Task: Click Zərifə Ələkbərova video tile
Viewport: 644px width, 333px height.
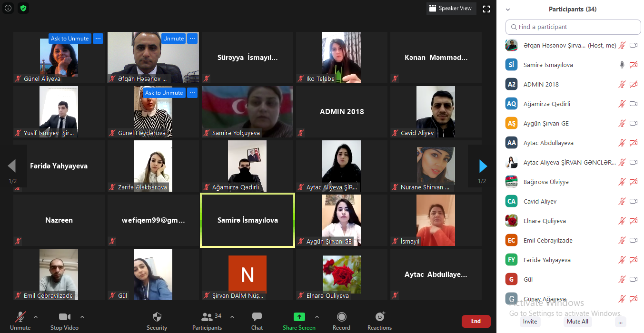Action: coord(153,166)
